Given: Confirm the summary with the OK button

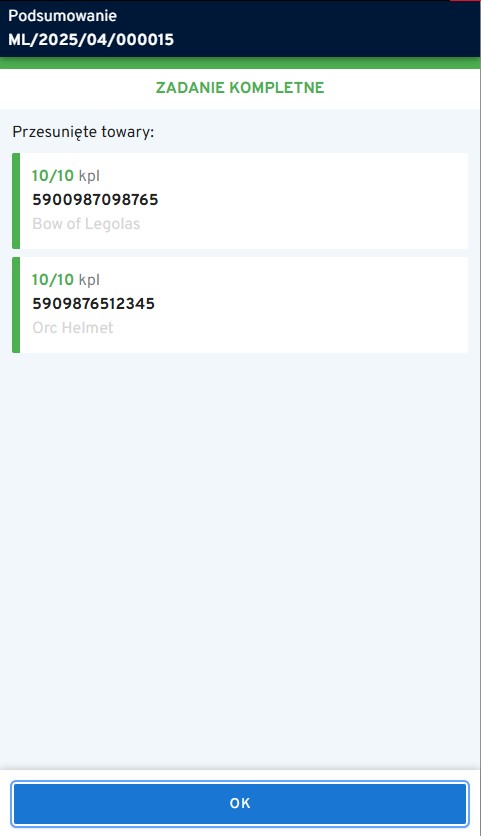Looking at the screenshot, I should click(240, 803).
